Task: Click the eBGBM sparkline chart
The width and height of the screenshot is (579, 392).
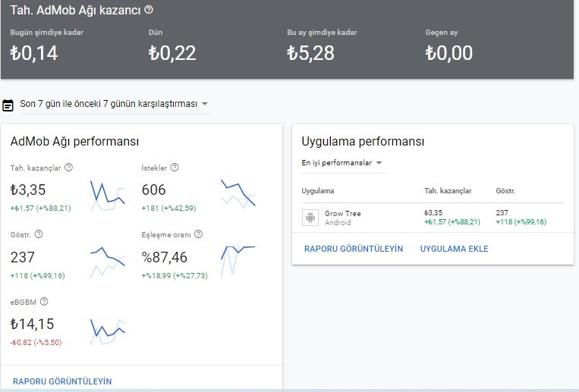Action: point(108,331)
